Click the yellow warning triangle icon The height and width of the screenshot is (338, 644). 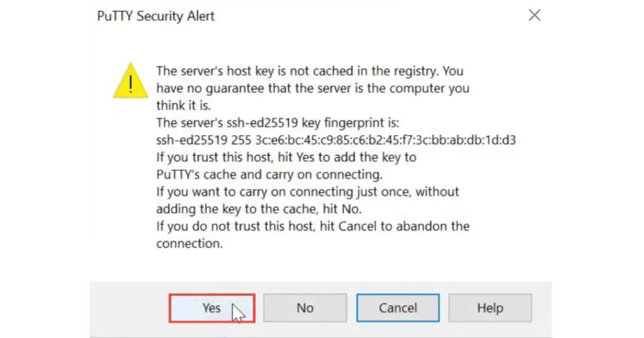coord(130,82)
